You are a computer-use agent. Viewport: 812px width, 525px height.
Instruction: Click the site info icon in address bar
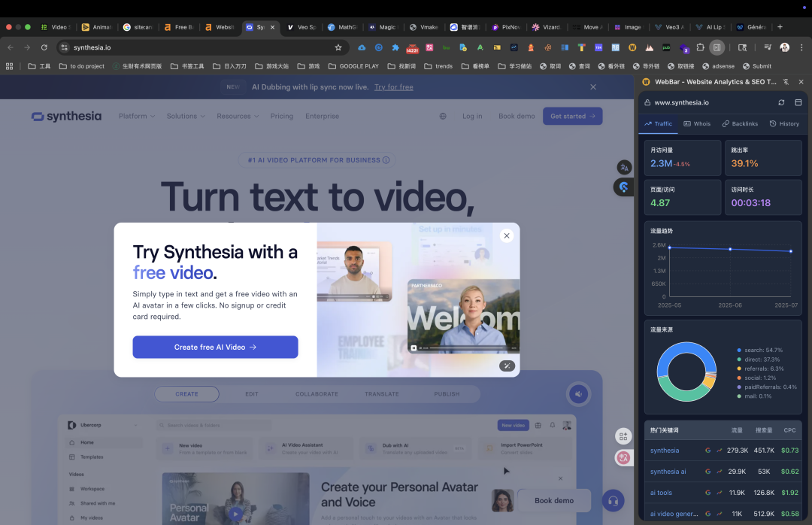click(x=64, y=47)
